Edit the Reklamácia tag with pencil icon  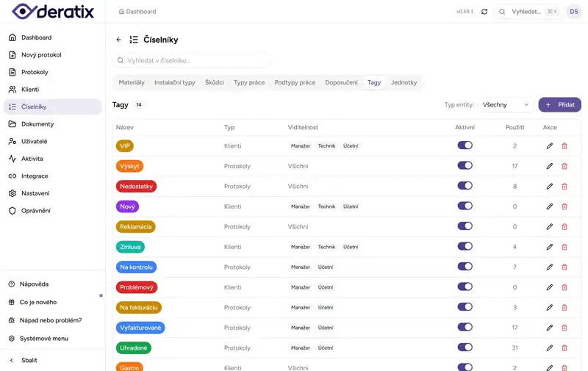coord(549,227)
